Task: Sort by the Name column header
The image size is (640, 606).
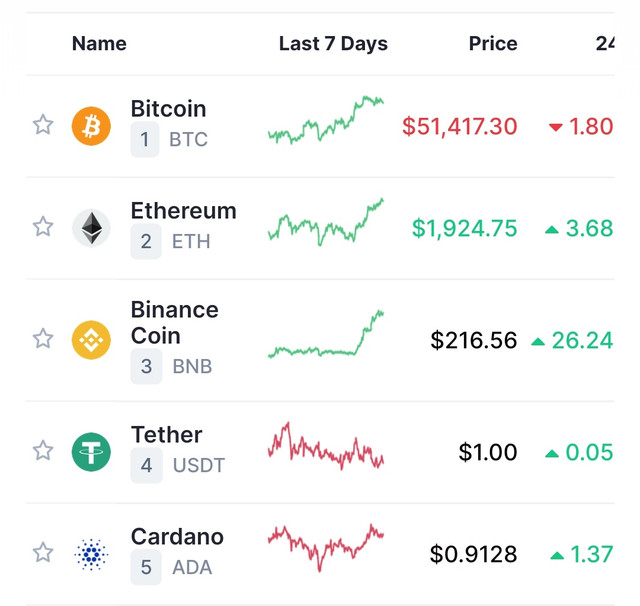Action: click(x=99, y=44)
